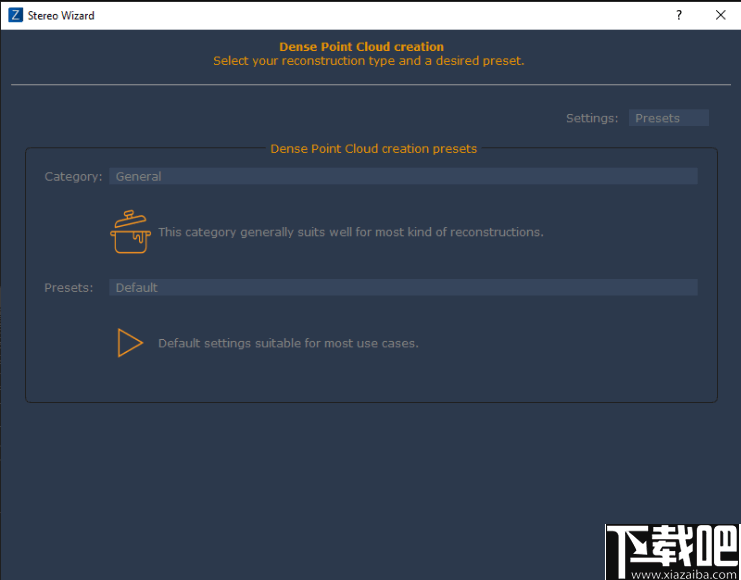Click the 'This category generally suits well' description
The image size is (741, 580).
(x=351, y=232)
